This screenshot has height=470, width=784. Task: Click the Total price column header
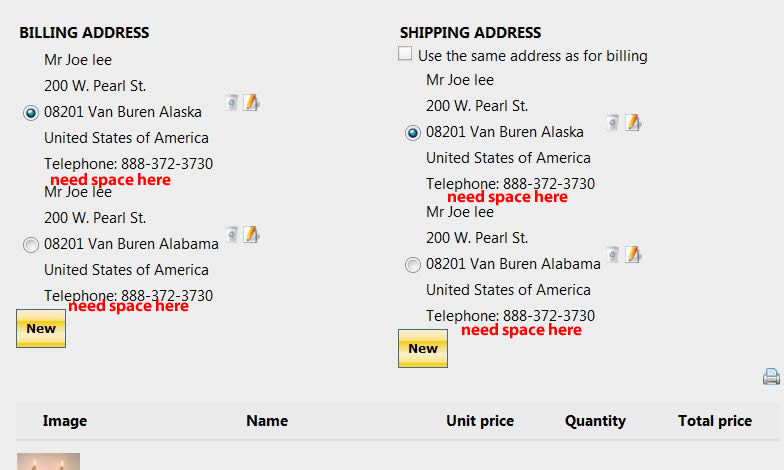click(x=715, y=421)
